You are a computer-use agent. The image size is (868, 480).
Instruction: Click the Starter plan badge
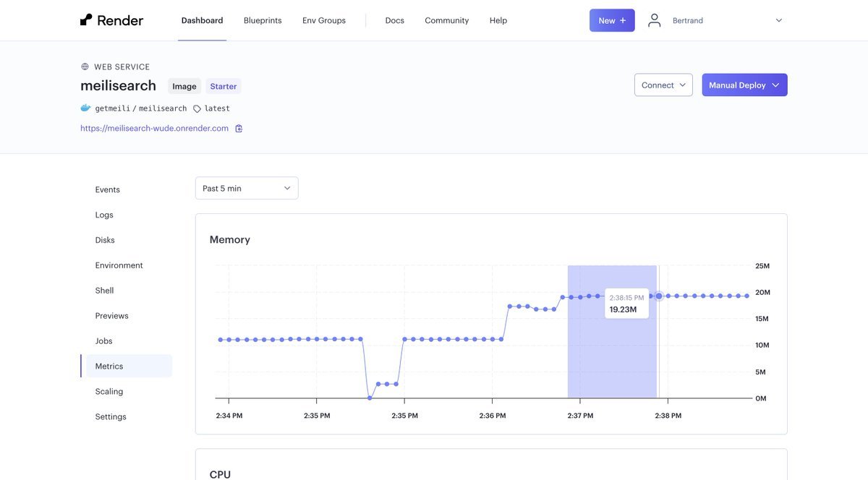coord(224,86)
